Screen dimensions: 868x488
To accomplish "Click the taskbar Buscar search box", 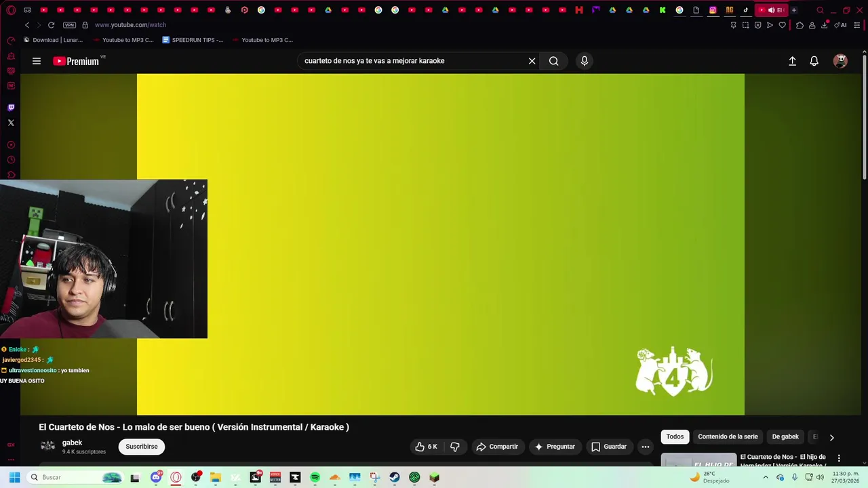I will 75,477.
